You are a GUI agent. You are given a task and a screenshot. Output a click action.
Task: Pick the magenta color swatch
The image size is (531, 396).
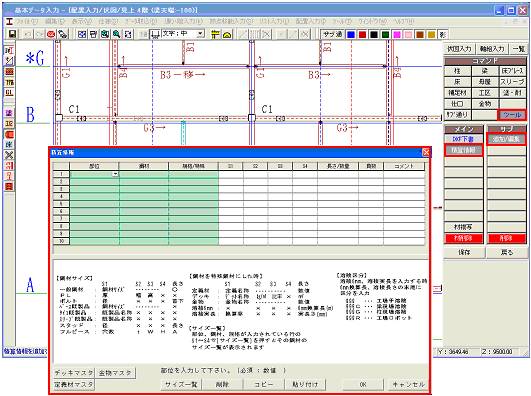point(397,34)
